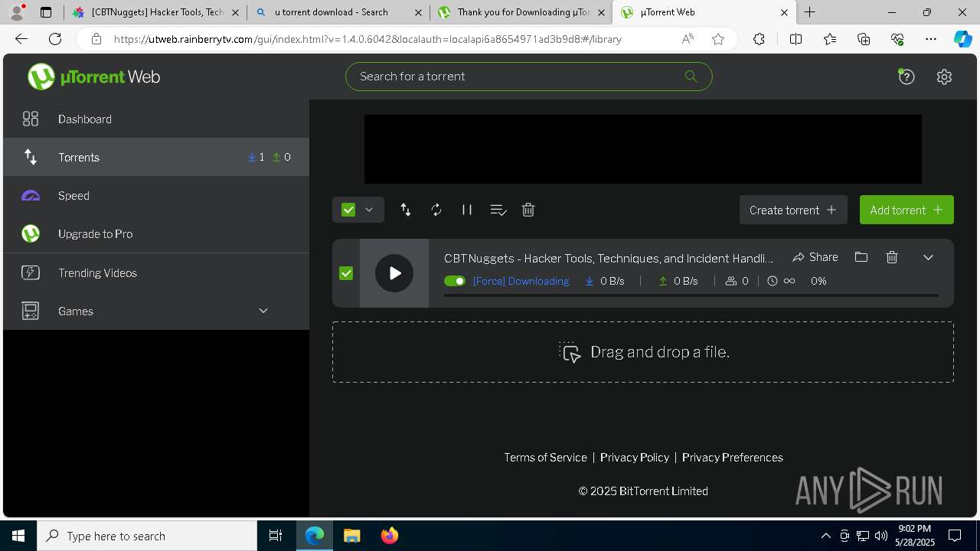Go back in the browser
The width and height of the screenshot is (980, 551).
[21, 39]
